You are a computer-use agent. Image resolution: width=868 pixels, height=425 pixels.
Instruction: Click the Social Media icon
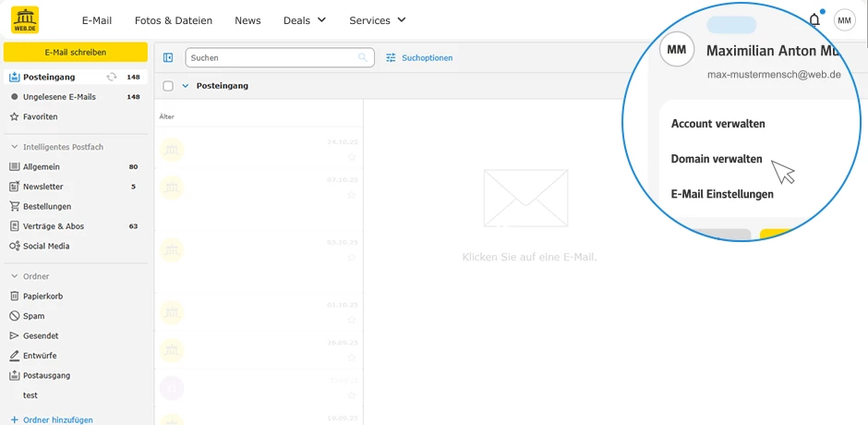(15, 246)
